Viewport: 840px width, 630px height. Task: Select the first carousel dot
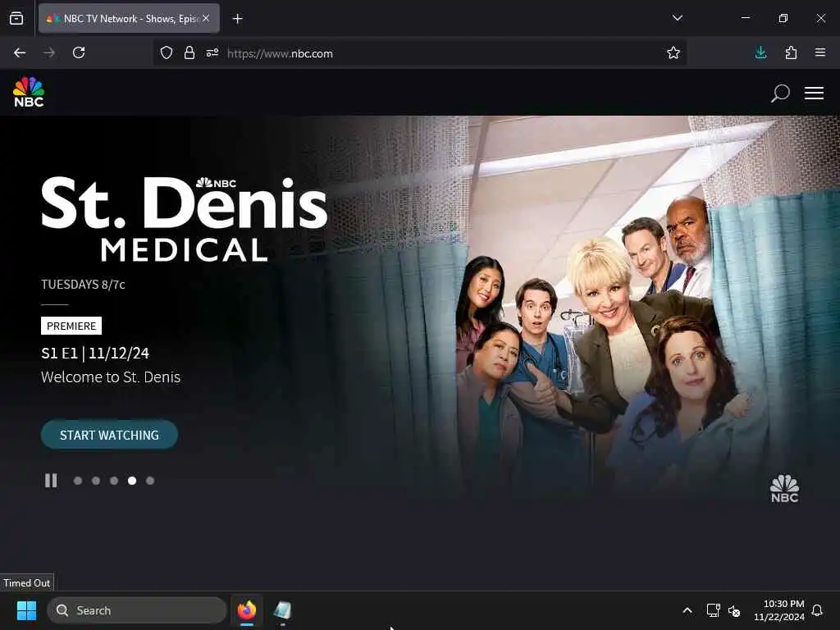[78, 481]
